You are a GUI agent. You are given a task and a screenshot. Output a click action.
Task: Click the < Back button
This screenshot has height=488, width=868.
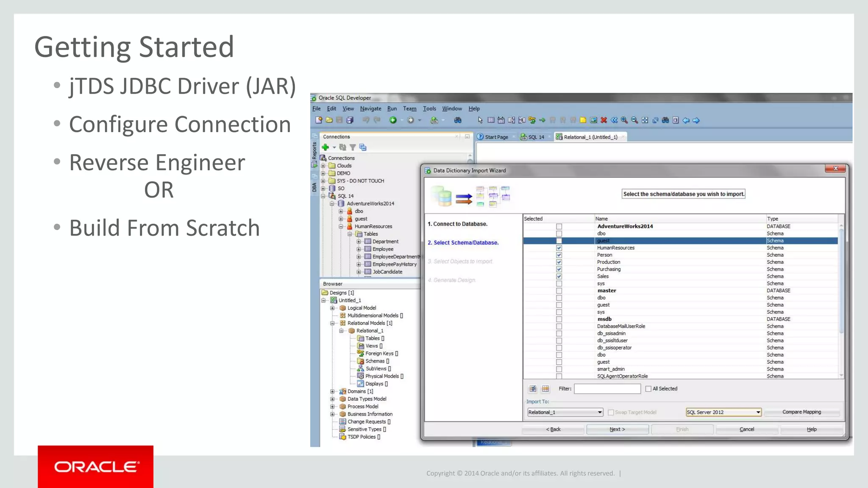(x=553, y=429)
